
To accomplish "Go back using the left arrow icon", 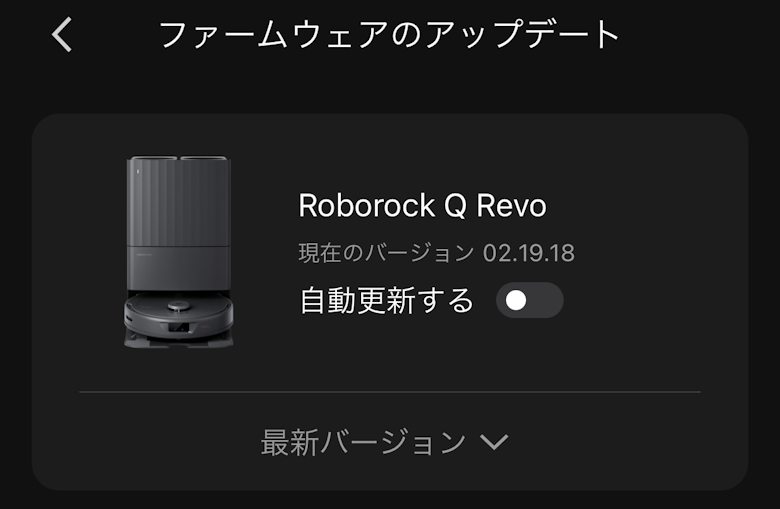I will pyautogui.click(x=62, y=34).
